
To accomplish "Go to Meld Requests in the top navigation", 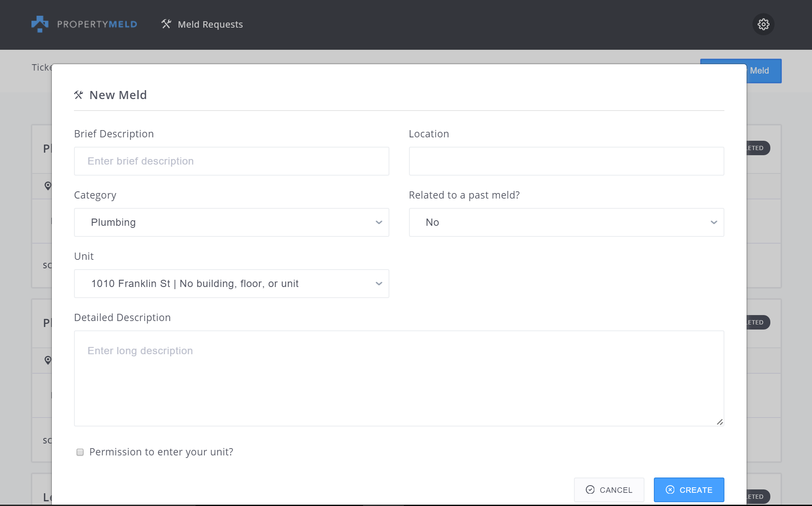I will point(210,25).
